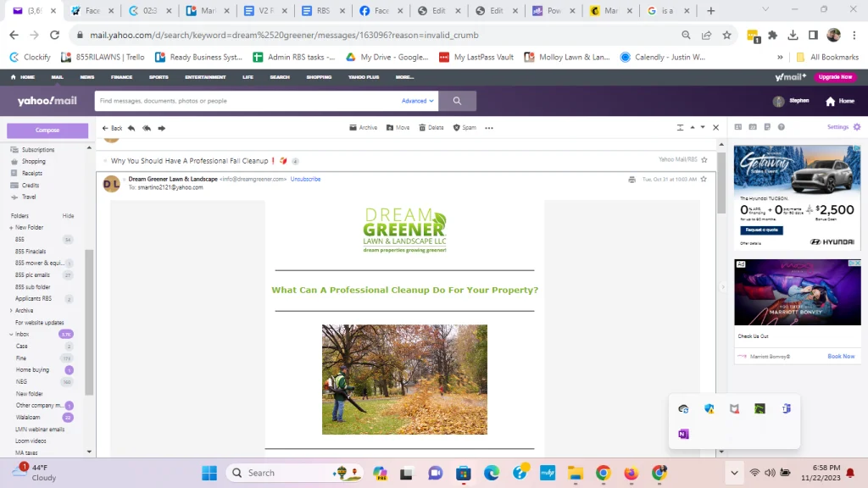Viewport: 868px width, 488px height.
Task: Star the conversation next to Yahoo Mail/RBS
Action: click(x=704, y=160)
